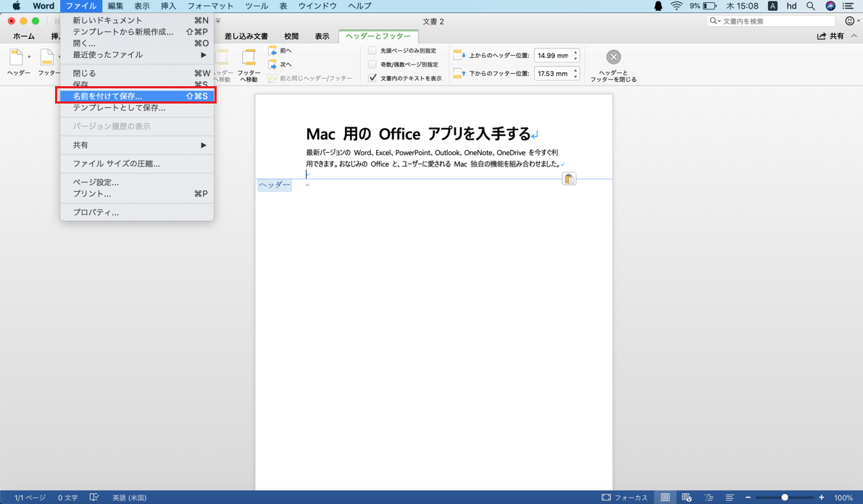Collapse the ribbon with chevron

(x=854, y=35)
